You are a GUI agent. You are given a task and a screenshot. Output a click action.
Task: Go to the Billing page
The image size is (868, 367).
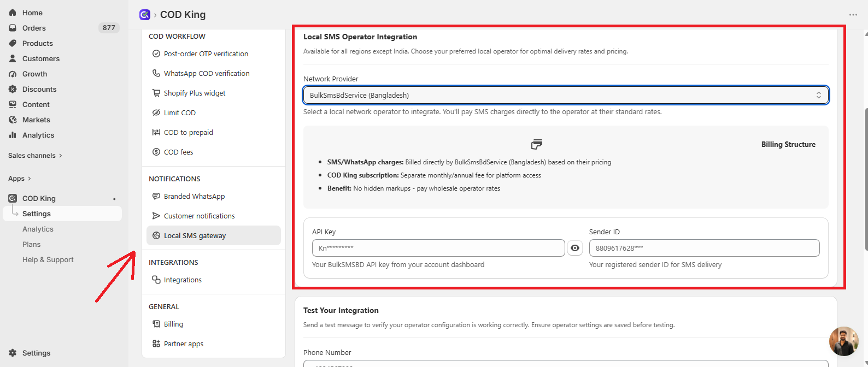click(x=214, y=324)
